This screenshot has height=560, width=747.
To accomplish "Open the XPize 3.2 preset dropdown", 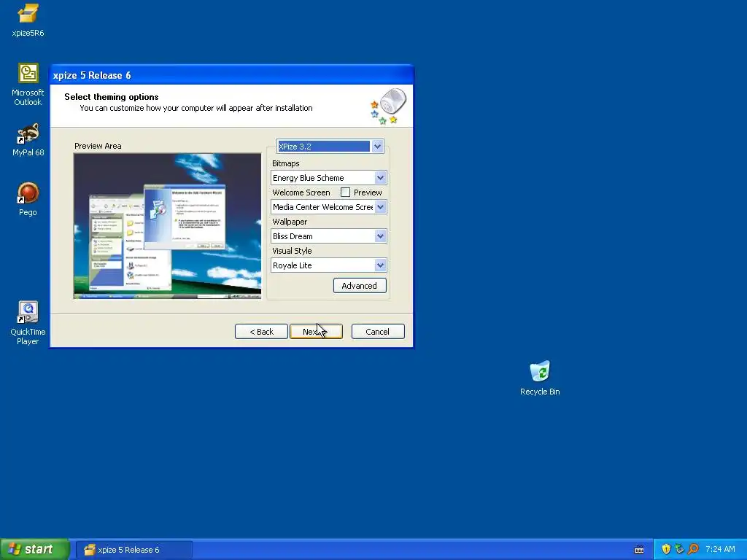I will pos(377,146).
